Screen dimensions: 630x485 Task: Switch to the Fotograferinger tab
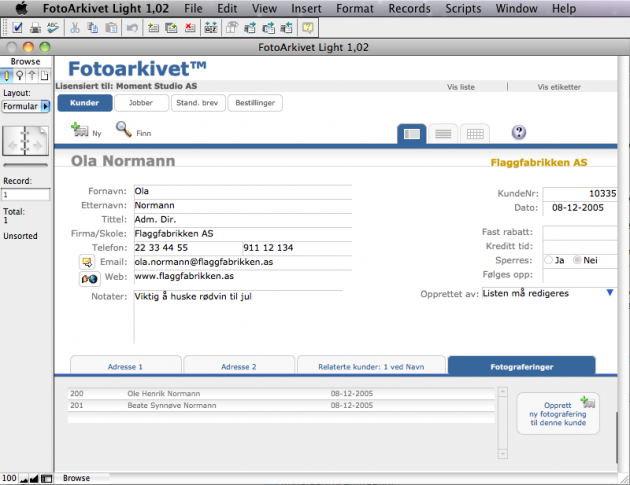(522, 366)
